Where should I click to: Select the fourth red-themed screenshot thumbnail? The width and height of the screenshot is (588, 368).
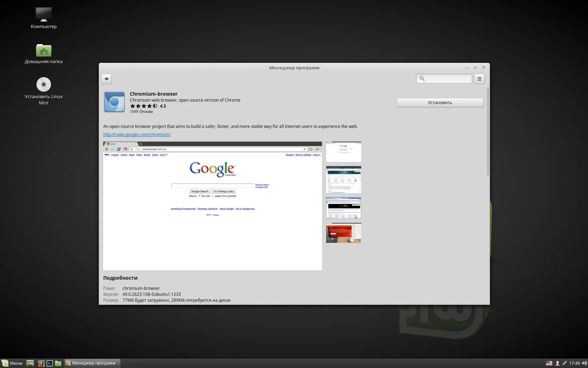point(344,233)
